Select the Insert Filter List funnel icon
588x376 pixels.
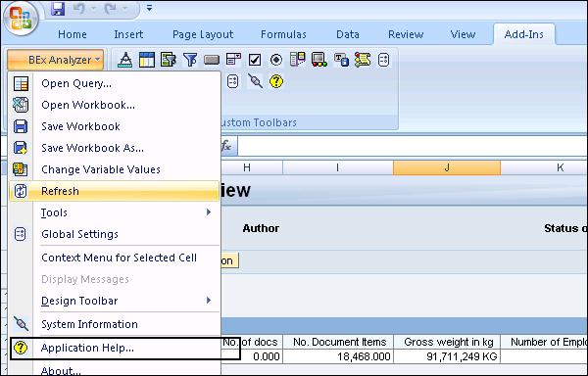(190, 60)
